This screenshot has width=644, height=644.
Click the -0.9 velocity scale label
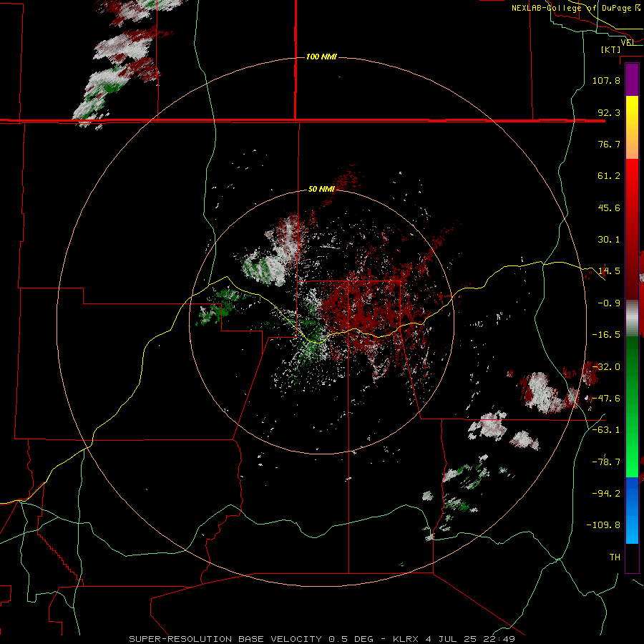(x=609, y=303)
